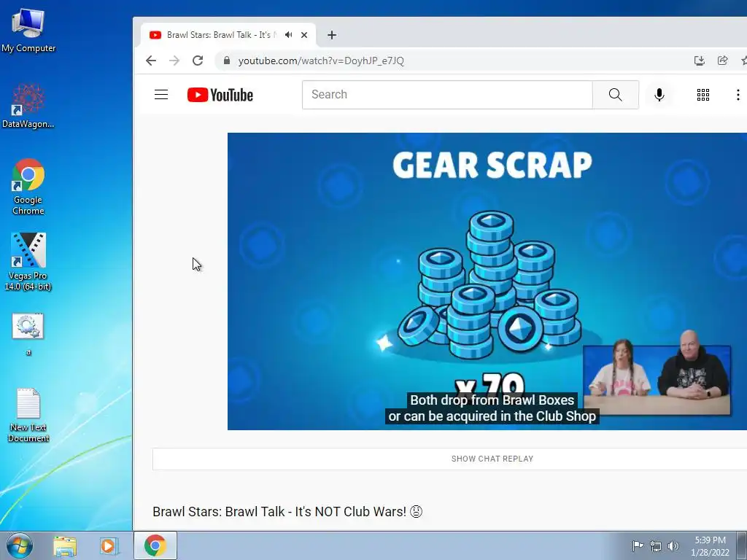
Task: Click the Gear Scrap video player
Action: tap(487, 281)
